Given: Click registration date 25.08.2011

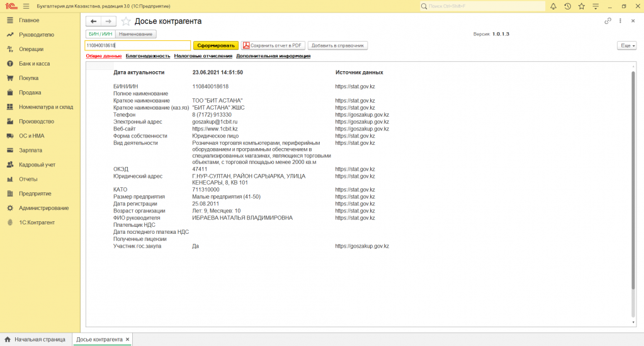Looking at the screenshot, I should tap(205, 204).
